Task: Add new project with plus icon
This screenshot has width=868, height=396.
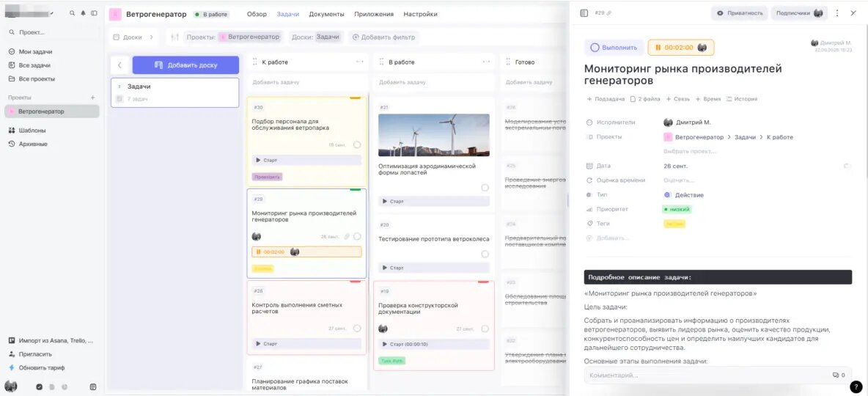Action: tap(93, 98)
